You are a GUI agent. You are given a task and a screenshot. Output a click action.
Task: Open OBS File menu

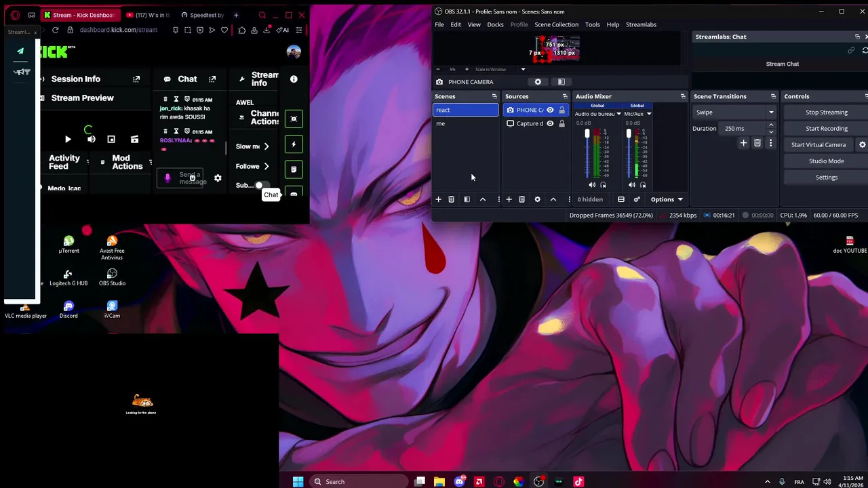[x=439, y=24]
